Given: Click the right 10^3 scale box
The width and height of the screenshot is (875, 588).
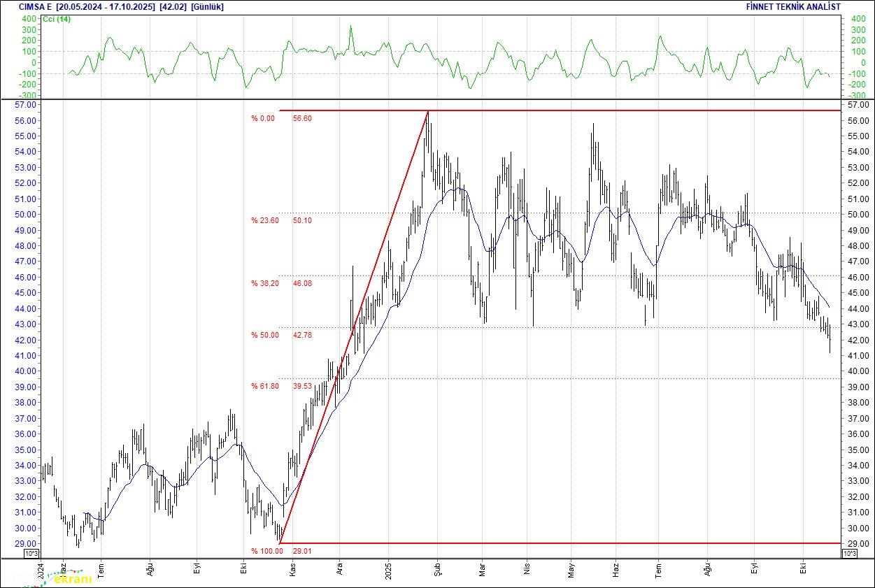Looking at the screenshot, I should click(848, 554).
